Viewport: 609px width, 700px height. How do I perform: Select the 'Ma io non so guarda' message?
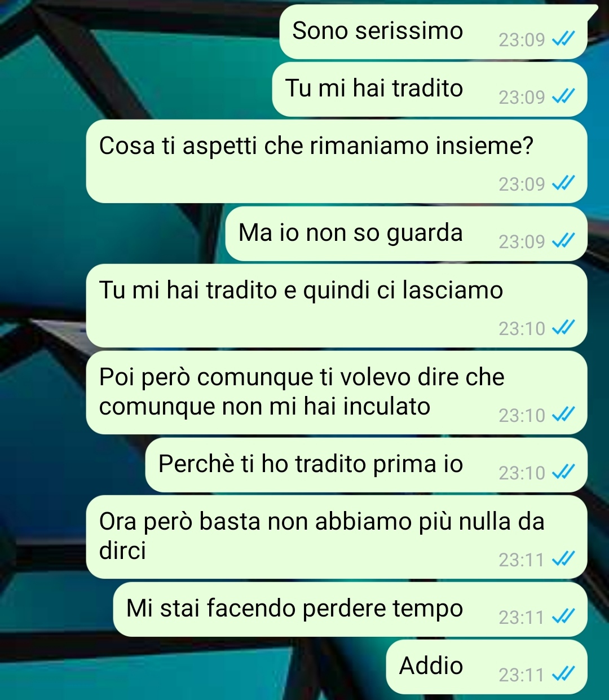[406, 234]
